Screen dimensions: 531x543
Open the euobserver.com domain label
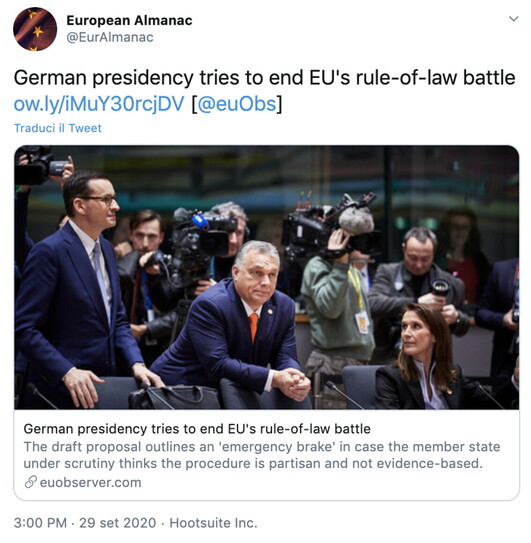pyautogui.click(x=90, y=482)
